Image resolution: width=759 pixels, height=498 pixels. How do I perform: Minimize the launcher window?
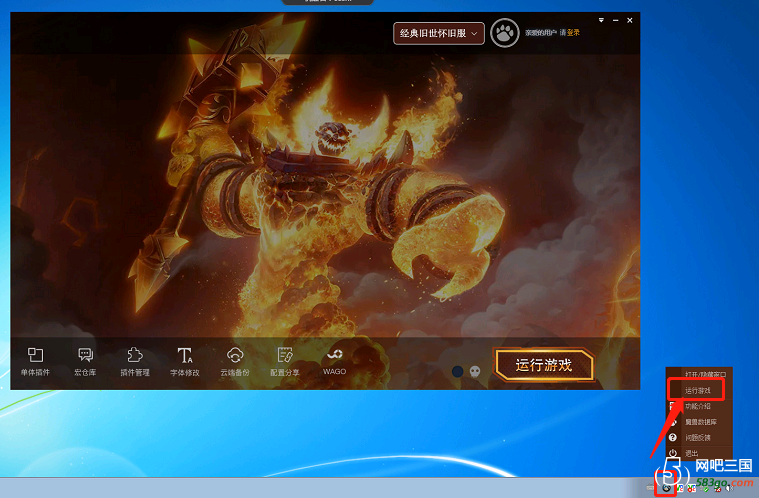[615, 20]
